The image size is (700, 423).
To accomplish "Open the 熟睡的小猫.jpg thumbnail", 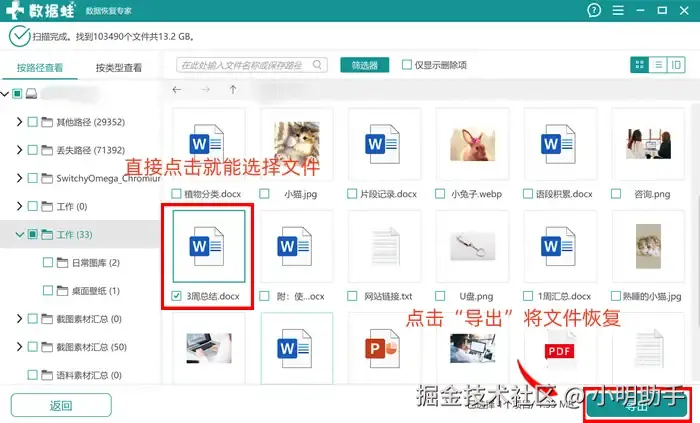I will [648, 246].
